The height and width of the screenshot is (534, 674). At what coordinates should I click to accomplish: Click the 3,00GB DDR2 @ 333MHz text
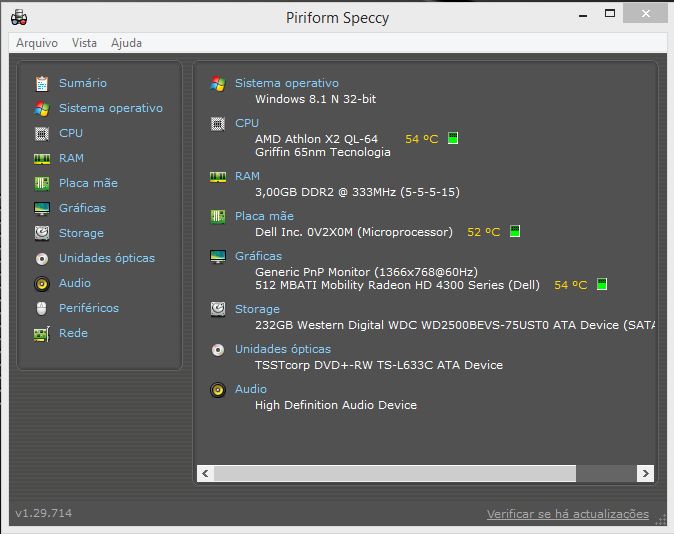coord(357,192)
